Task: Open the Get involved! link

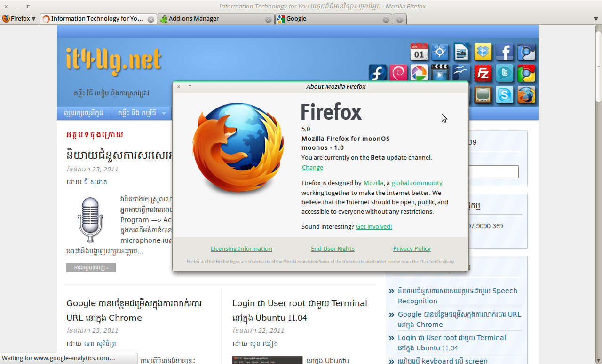Action: pyautogui.click(x=373, y=226)
